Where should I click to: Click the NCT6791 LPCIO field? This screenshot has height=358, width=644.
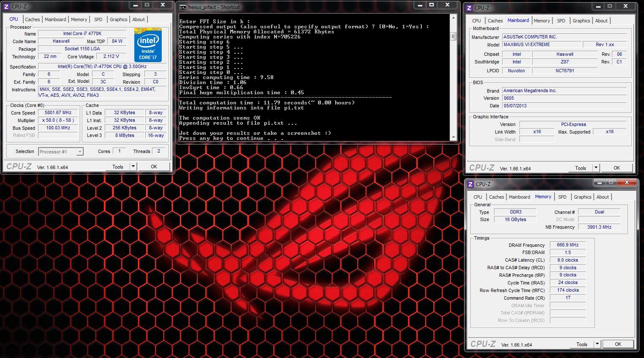click(x=565, y=71)
